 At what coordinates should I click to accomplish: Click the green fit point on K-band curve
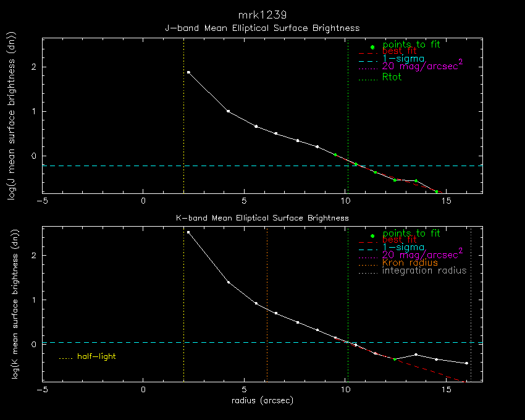tap(395, 359)
